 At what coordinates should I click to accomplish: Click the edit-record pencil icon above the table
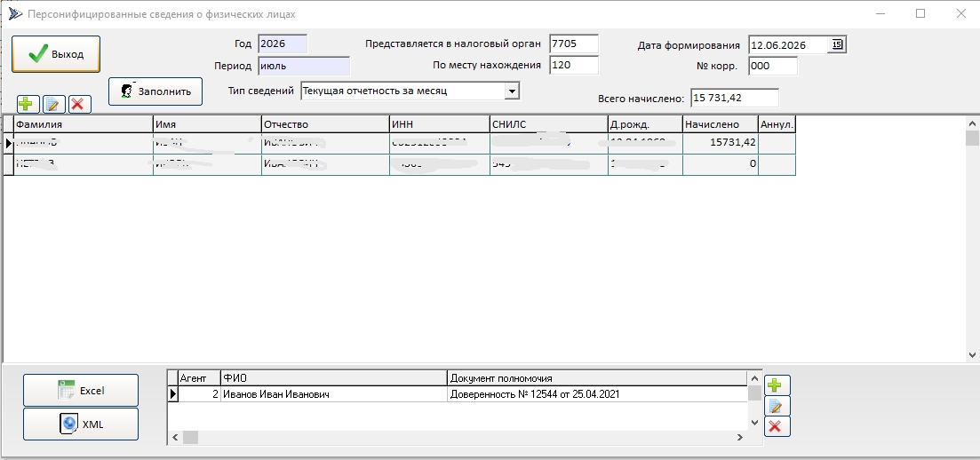pos(54,104)
